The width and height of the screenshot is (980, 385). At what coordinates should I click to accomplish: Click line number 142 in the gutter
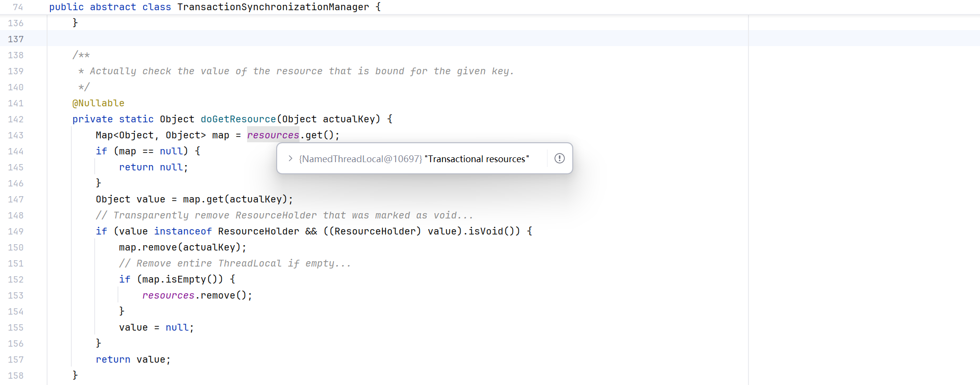[x=16, y=119]
